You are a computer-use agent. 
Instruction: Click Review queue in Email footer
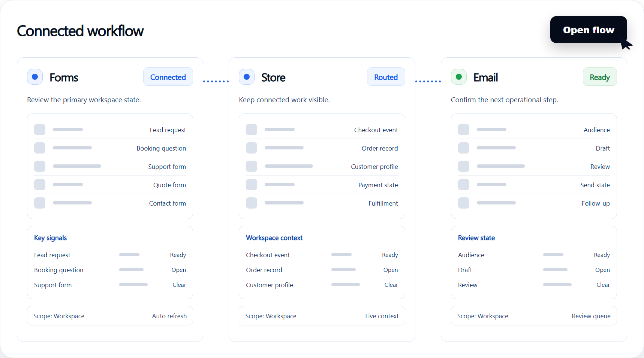(x=591, y=316)
